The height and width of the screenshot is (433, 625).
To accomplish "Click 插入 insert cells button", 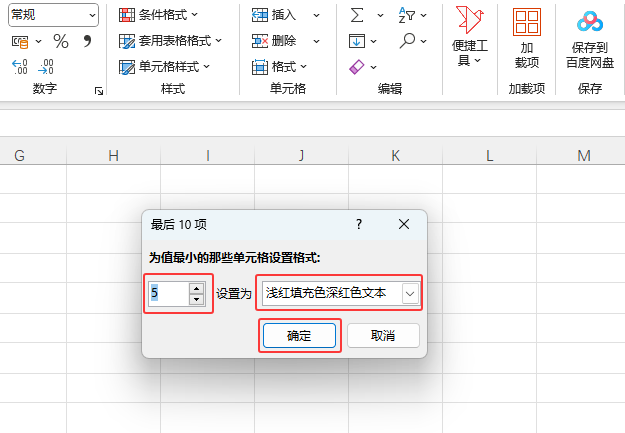I will pyautogui.click(x=274, y=15).
